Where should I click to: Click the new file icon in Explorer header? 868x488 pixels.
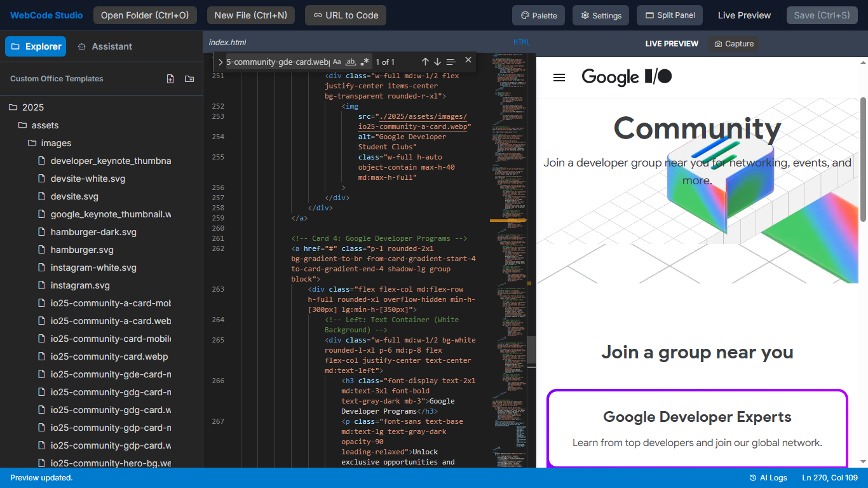tap(170, 79)
